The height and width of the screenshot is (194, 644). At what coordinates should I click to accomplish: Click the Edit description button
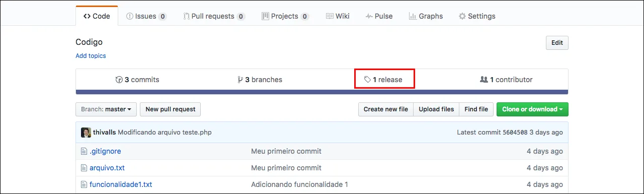(x=557, y=43)
